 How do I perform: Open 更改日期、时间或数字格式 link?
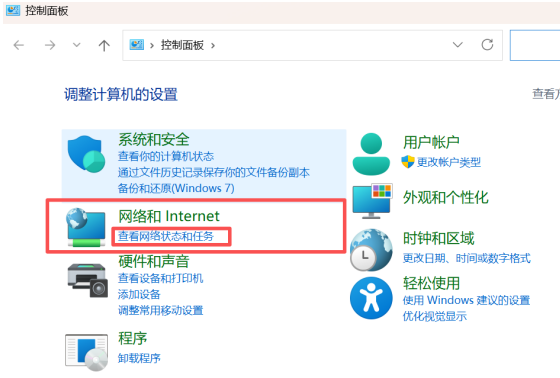coord(467,258)
